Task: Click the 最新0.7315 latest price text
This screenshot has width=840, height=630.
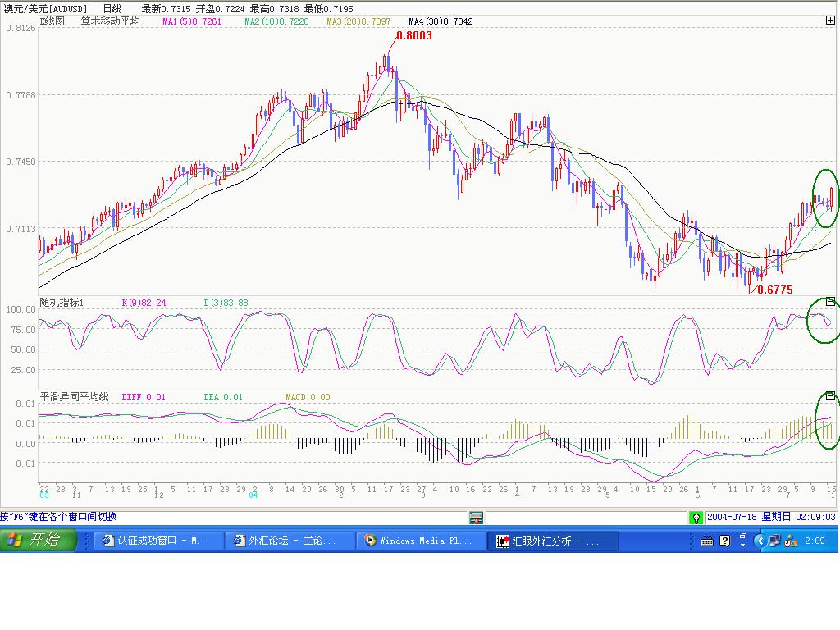Action: [x=166, y=9]
